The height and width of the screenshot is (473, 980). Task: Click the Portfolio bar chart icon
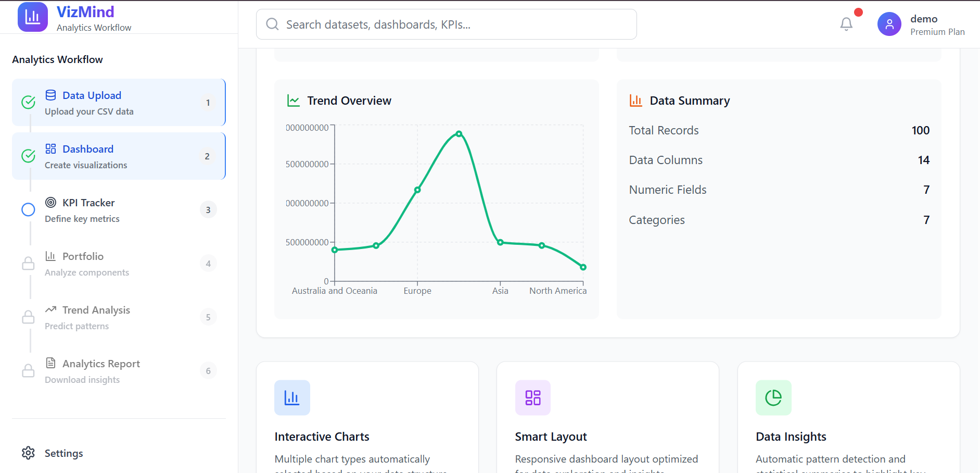[x=50, y=256]
